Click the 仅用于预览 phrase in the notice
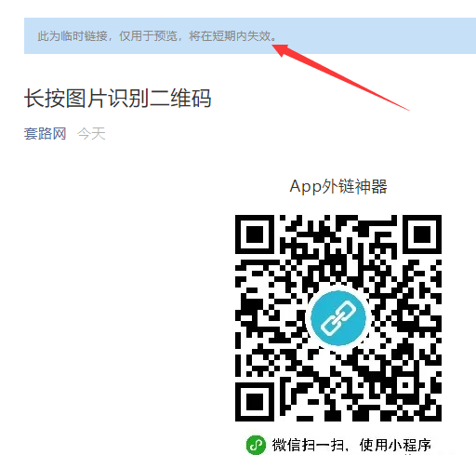 pyautogui.click(x=149, y=36)
